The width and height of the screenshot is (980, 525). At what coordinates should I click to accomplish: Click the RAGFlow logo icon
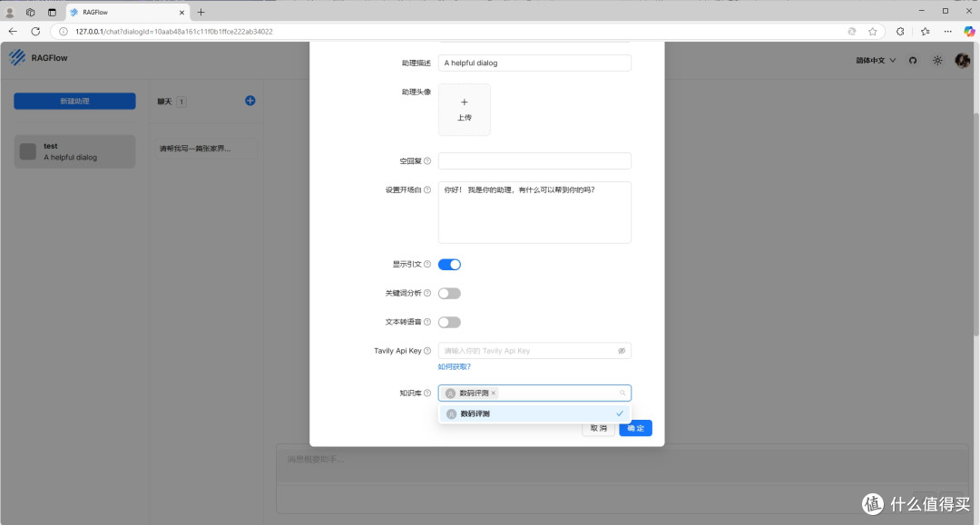[x=17, y=57]
